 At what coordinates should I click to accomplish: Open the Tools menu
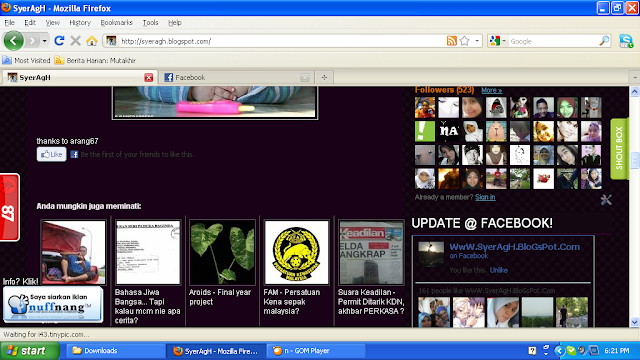pos(151,22)
